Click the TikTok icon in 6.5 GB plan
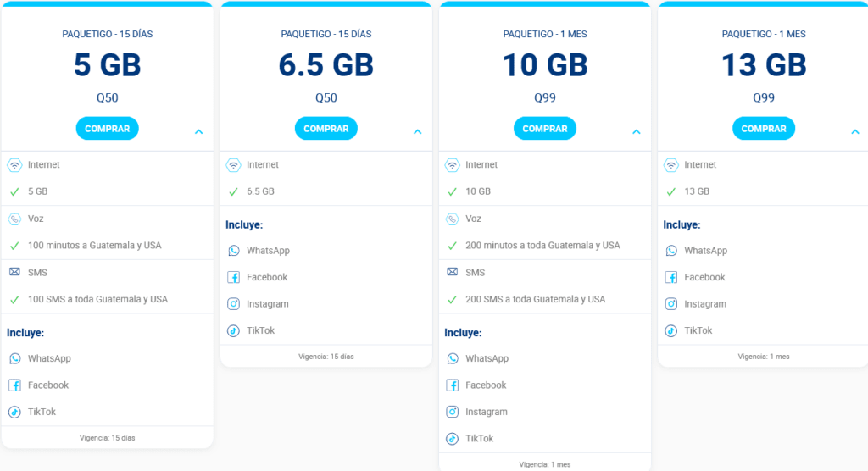Image resolution: width=868 pixels, height=471 pixels. [x=233, y=330]
